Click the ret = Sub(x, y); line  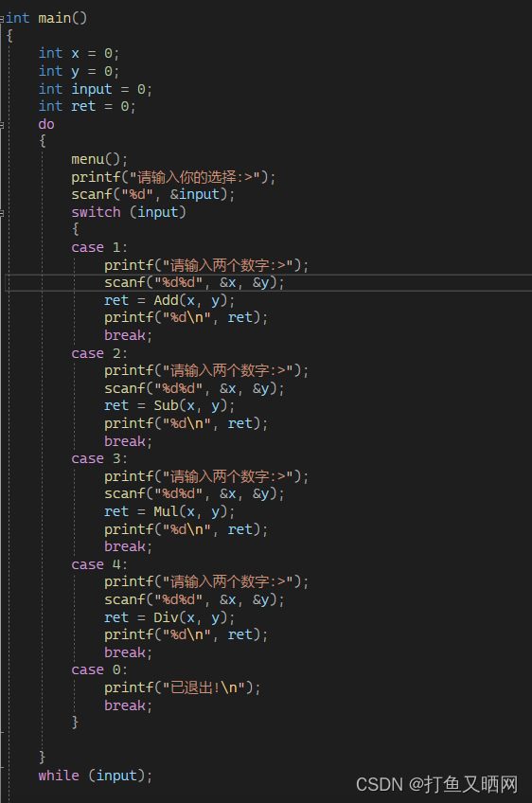[x=169, y=405]
